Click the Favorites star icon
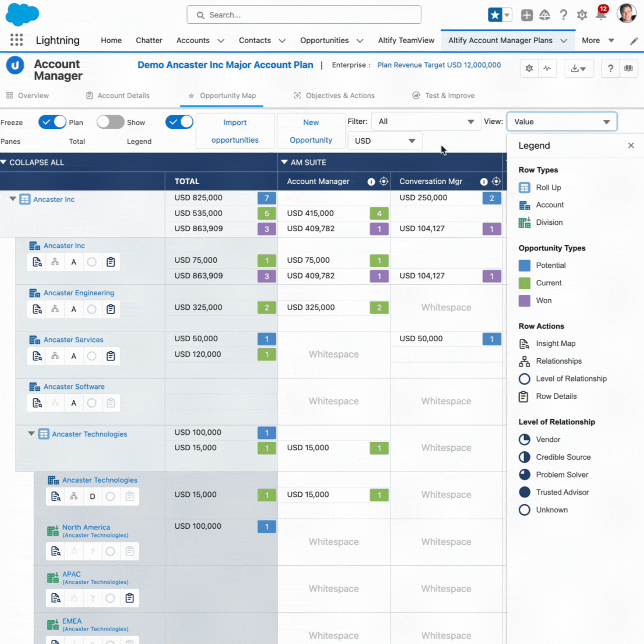Image resolution: width=644 pixels, height=644 pixels. [494, 15]
